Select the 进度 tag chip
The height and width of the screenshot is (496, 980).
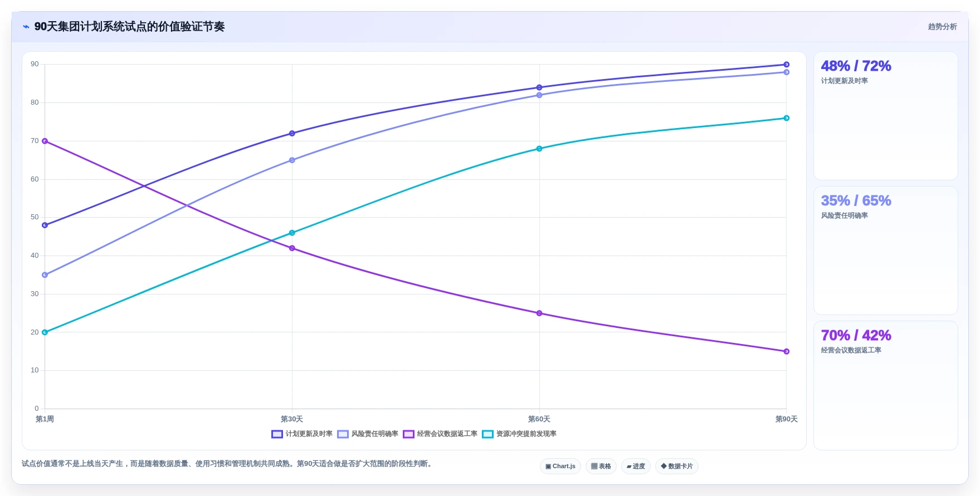(636, 466)
